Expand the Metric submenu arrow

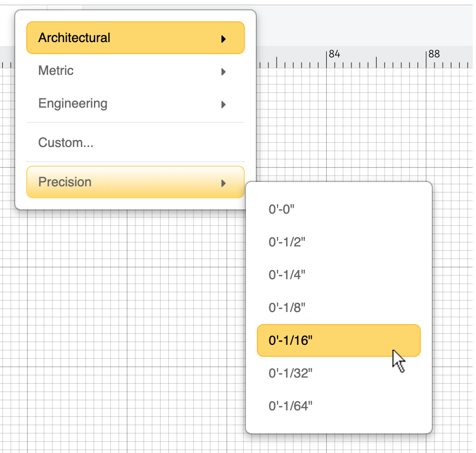[224, 72]
